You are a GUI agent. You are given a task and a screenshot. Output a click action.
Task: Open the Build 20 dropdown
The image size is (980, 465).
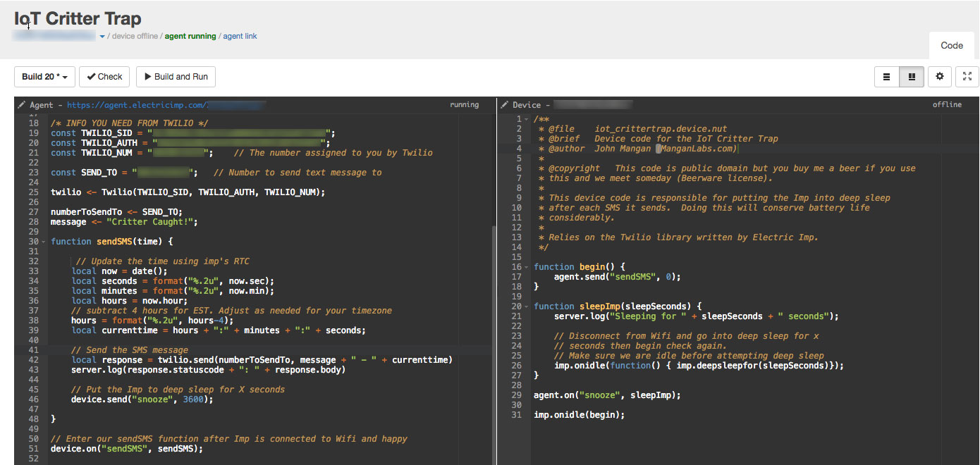click(x=45, y=77)
